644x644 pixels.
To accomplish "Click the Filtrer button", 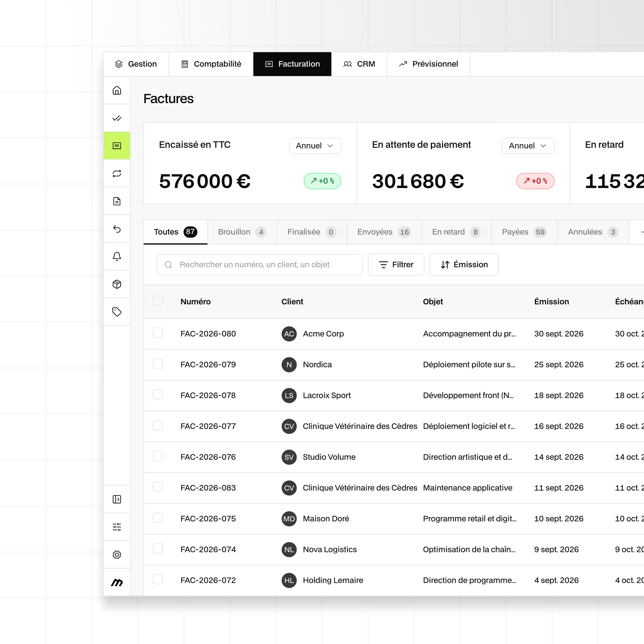I will pyautogui.click(x=396, y=265).
